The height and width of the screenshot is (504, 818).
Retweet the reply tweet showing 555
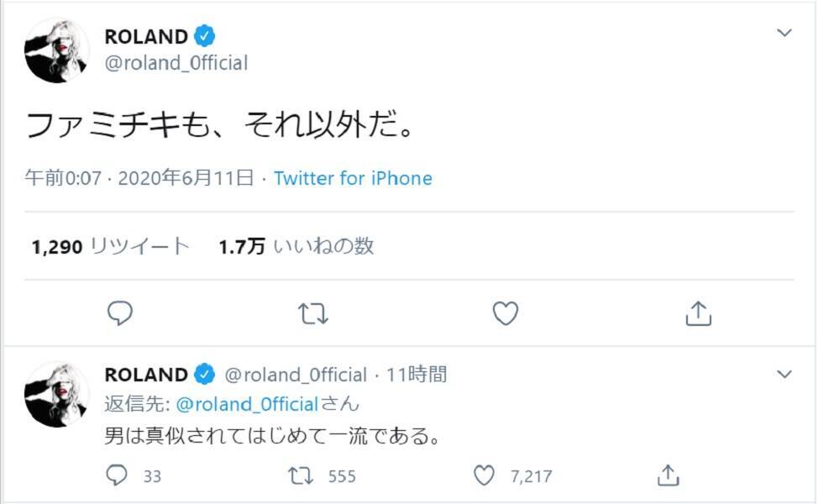pos(301,476)
